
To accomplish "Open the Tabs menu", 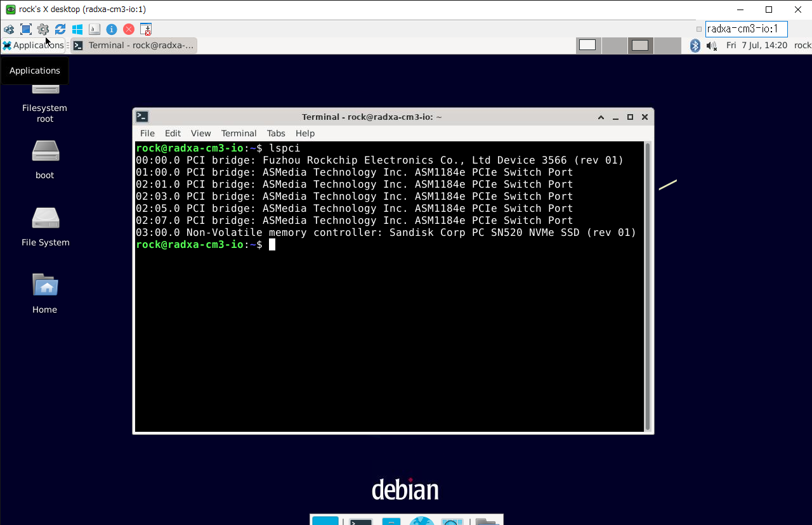I will point(276,133).
